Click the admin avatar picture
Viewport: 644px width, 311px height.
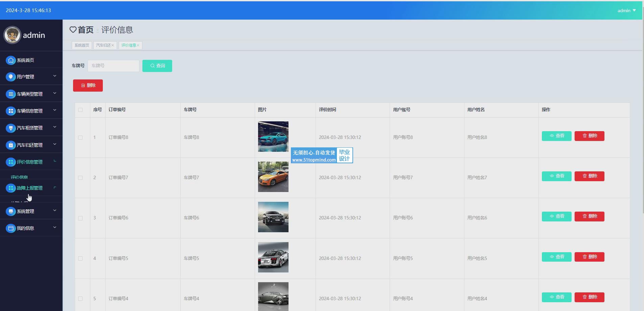(x=13, y=35)
